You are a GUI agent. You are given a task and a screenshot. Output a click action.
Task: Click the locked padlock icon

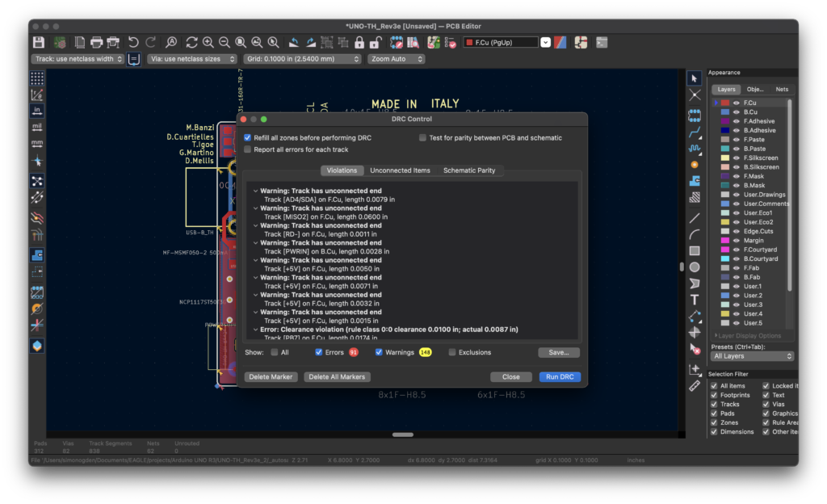click(x=359, y=42)
